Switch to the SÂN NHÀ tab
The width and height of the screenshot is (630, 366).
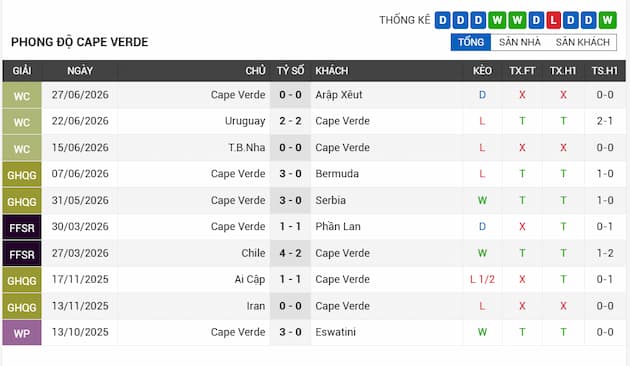pos(520,42)
